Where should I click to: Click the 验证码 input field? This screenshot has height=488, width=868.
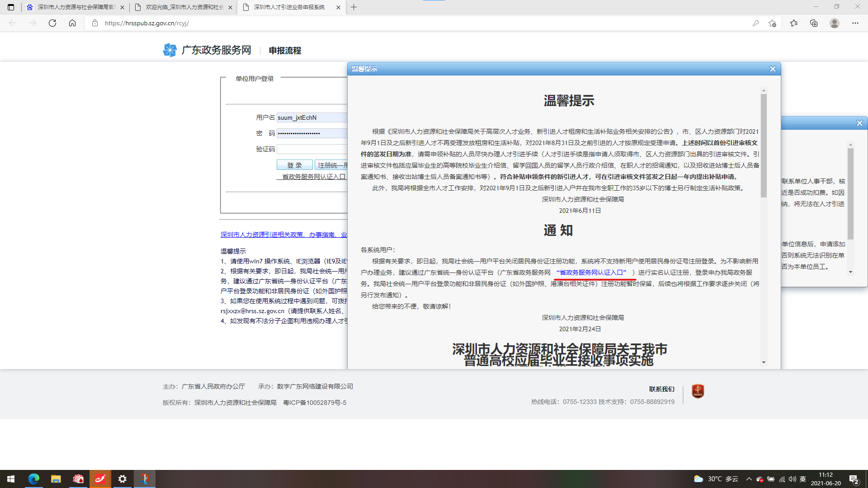(312, 149)
